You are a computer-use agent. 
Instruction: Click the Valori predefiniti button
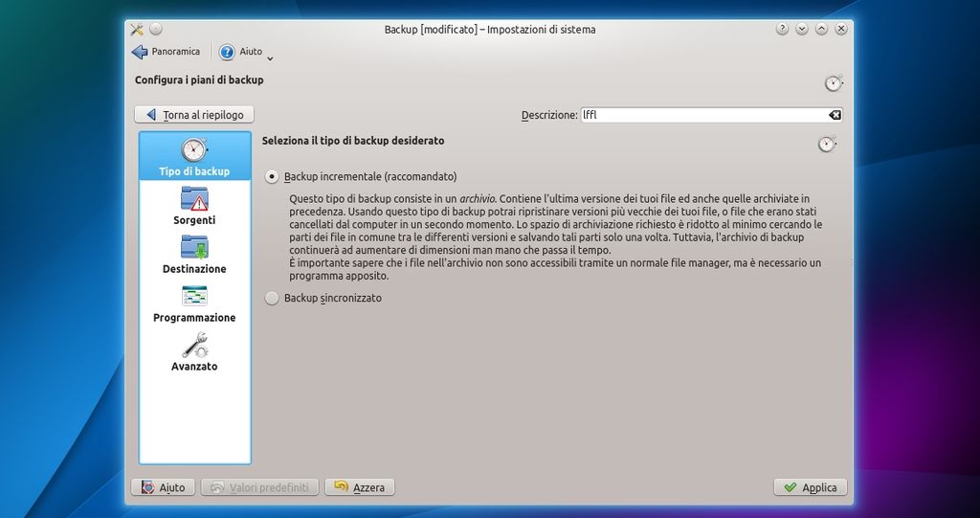click(260, 487)
